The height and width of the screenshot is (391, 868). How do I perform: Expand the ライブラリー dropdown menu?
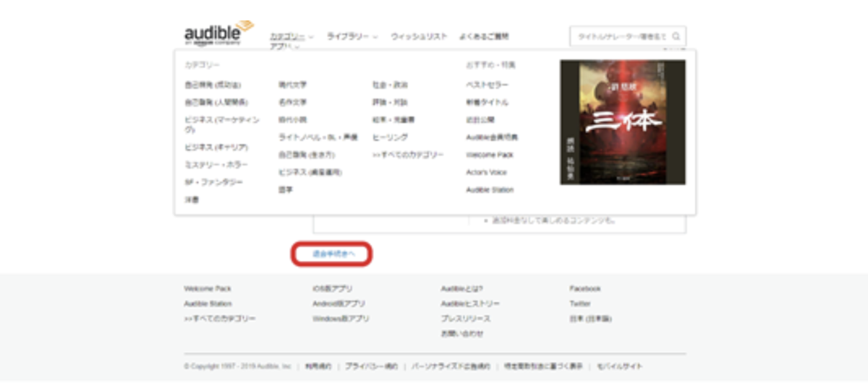[352, 36]
